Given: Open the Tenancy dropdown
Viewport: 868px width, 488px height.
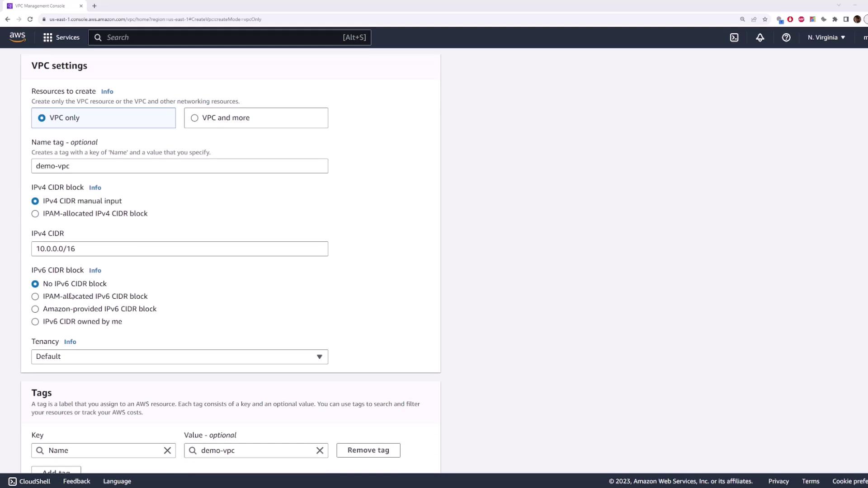Looking at the screenshot, I should 179,357.
